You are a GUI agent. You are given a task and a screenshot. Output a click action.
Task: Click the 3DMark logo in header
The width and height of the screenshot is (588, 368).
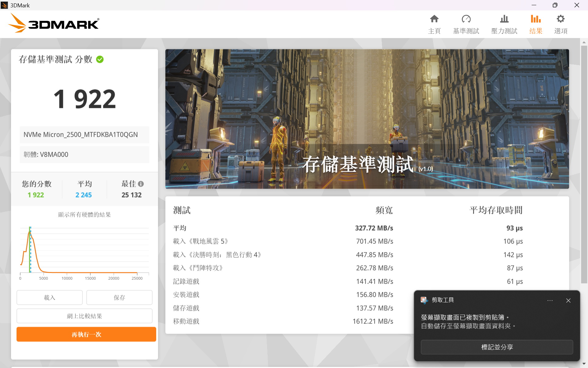[54, 23]
